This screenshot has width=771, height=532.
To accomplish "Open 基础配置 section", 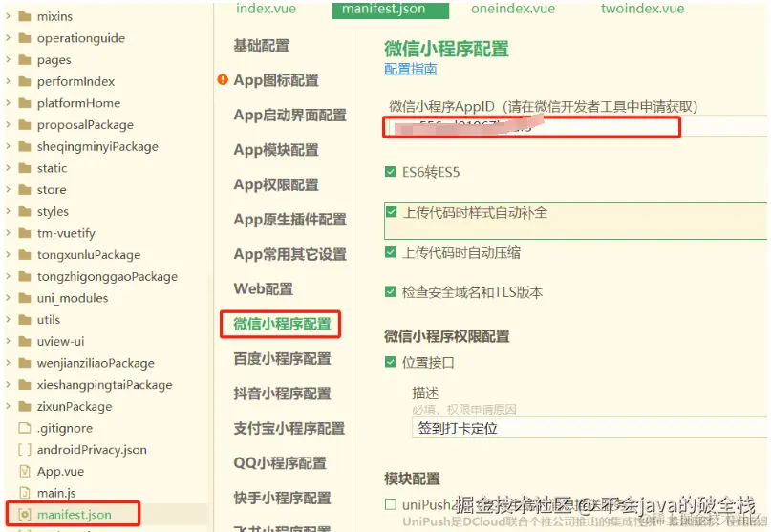I will tap(262, 46).
